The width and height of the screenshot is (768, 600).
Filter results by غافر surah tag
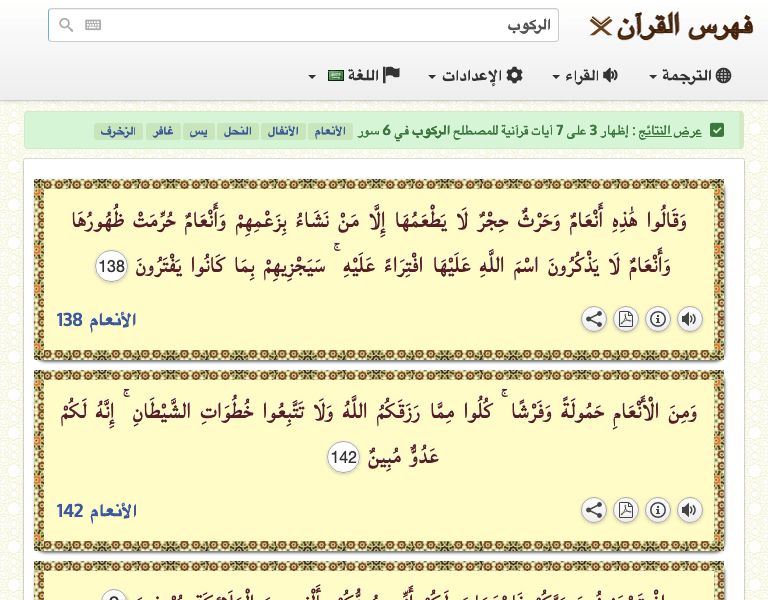pos(163,131)
